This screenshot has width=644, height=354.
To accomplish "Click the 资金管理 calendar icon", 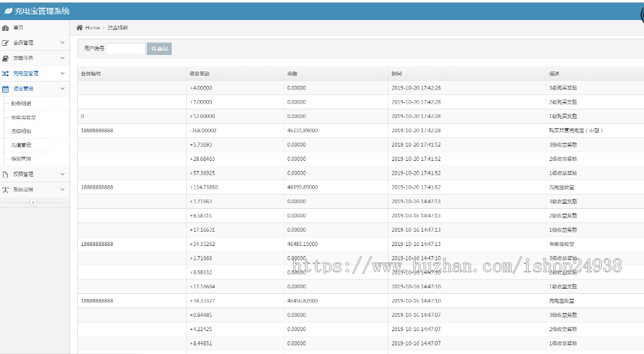I will pos(6,89).
